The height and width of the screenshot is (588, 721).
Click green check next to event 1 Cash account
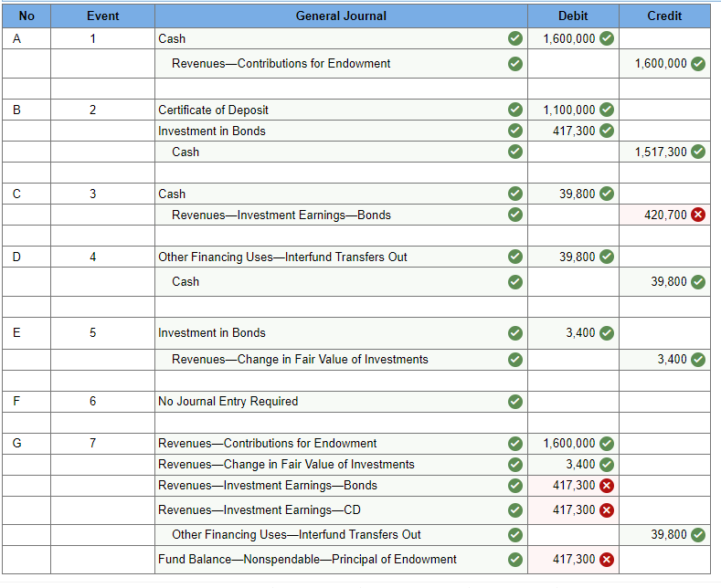point(515,38)
